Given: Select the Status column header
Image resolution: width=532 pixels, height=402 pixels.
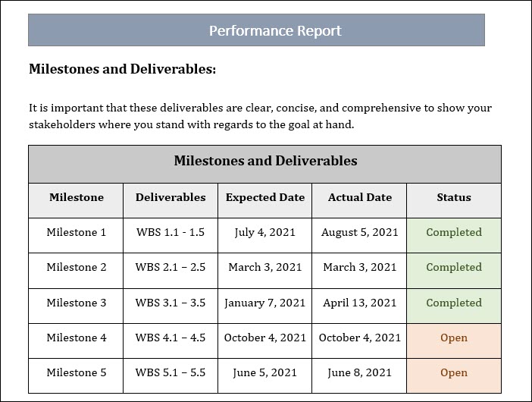Looking at the screenshot, I should 454,200.
